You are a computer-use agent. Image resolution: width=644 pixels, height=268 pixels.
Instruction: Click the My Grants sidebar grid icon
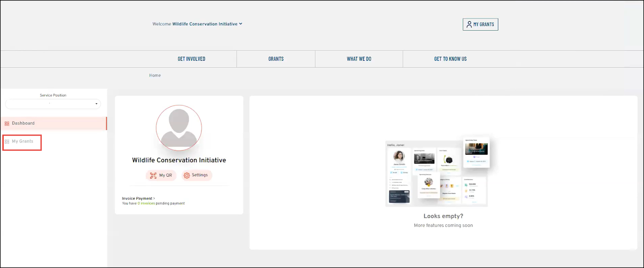pyautogui.click(x=7, y=142)
